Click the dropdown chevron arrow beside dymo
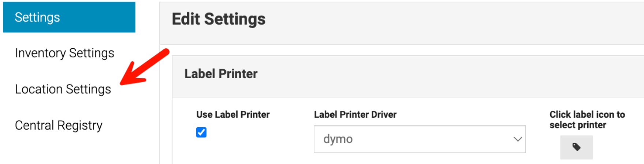Image resolution: width=644 pixels, height=164 pixels. 517,139
